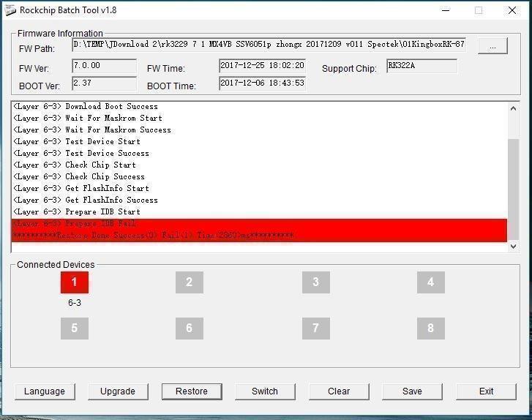Click the BOOT Time field
The height and width of the screenshot is (420, 532).
click(x=262, y=83)
